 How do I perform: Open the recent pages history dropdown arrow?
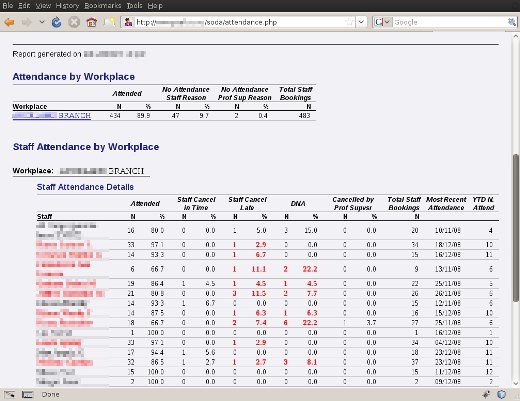click(x=42, y=22)
